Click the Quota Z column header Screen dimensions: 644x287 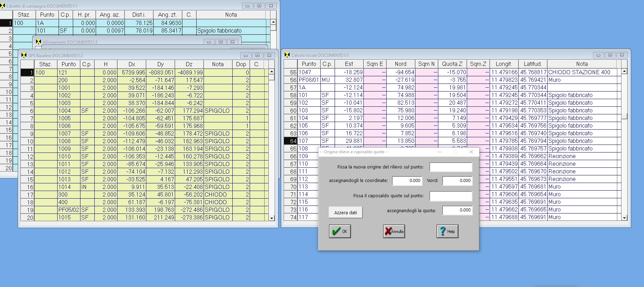[x=452, y=64]
